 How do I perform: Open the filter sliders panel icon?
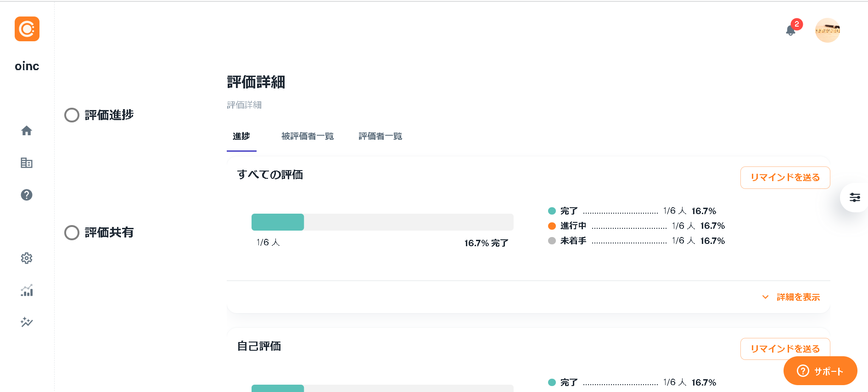coord(855,198)
